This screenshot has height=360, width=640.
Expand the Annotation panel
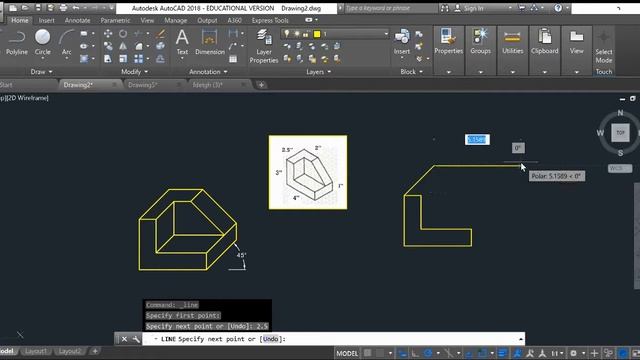coord(208,72)
